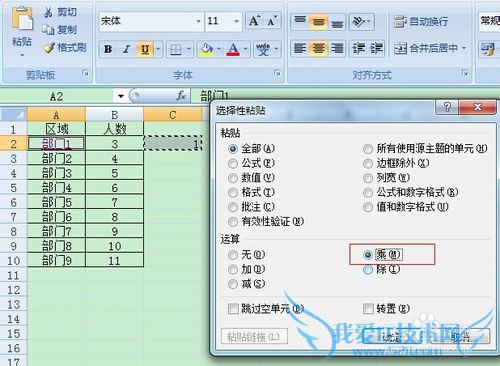Click Wrap Text (自动换行)
This screenshot has width=500, height=366.
[x=421, y=22]
